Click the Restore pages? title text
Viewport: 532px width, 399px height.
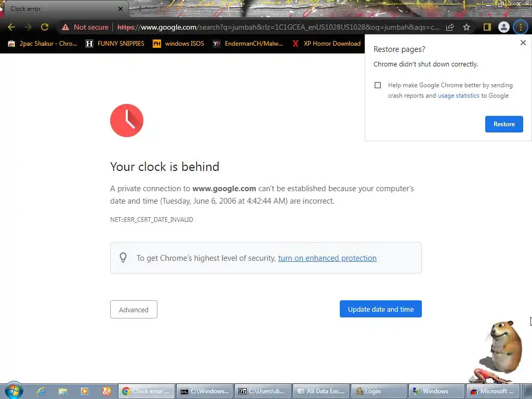399,49
